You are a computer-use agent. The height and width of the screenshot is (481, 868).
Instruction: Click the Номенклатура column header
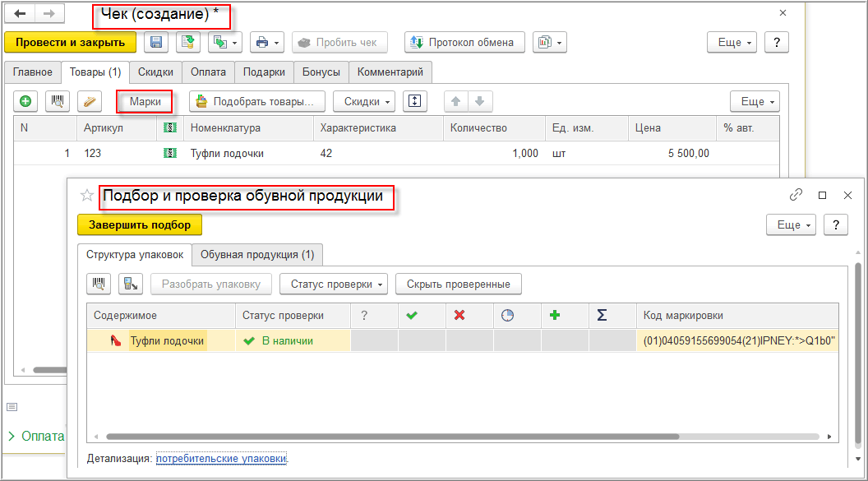click(x=248, y=128)
